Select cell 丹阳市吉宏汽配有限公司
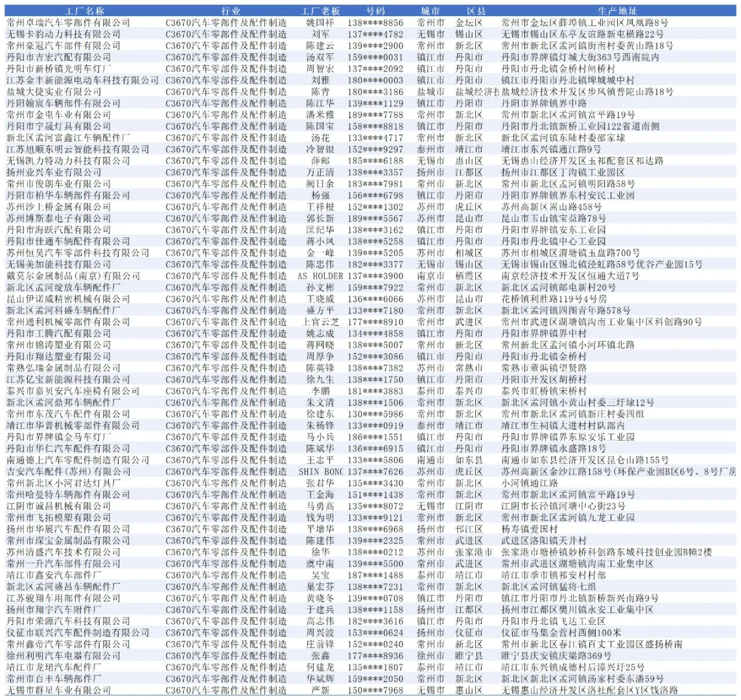The image size is (741, 700). [x=58, y=57]
